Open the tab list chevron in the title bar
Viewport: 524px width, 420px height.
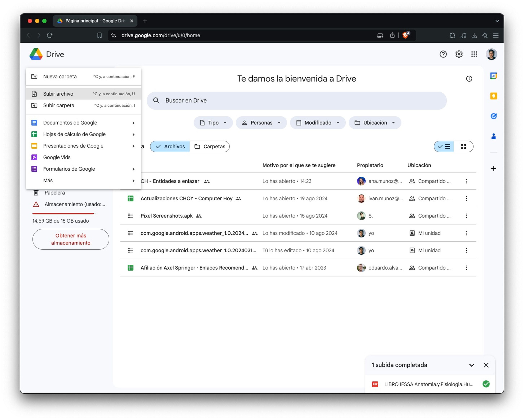click(497, 21)
